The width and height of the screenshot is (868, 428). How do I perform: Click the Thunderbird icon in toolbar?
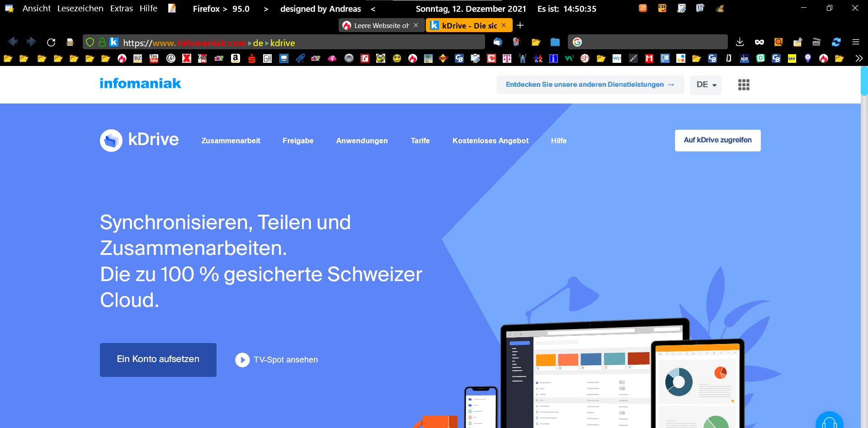coord(498,42)
